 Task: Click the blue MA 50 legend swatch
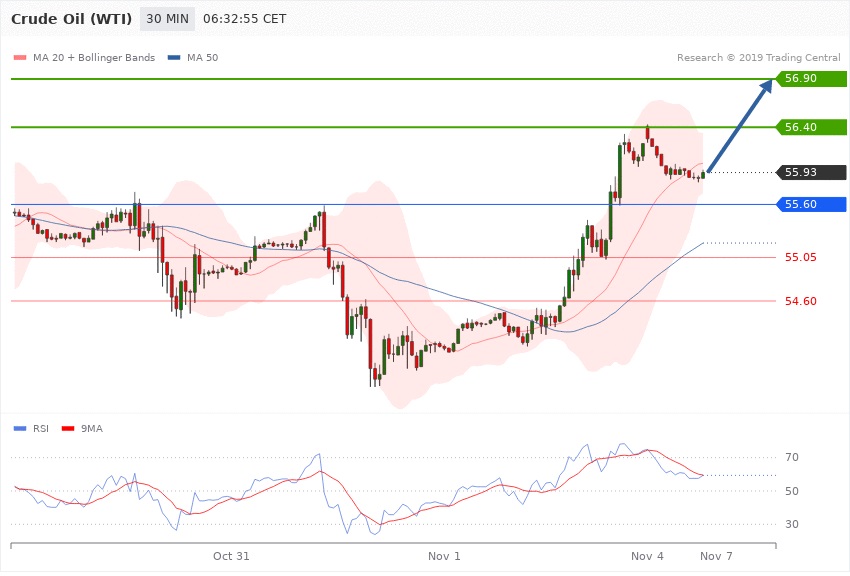[174, 57]
